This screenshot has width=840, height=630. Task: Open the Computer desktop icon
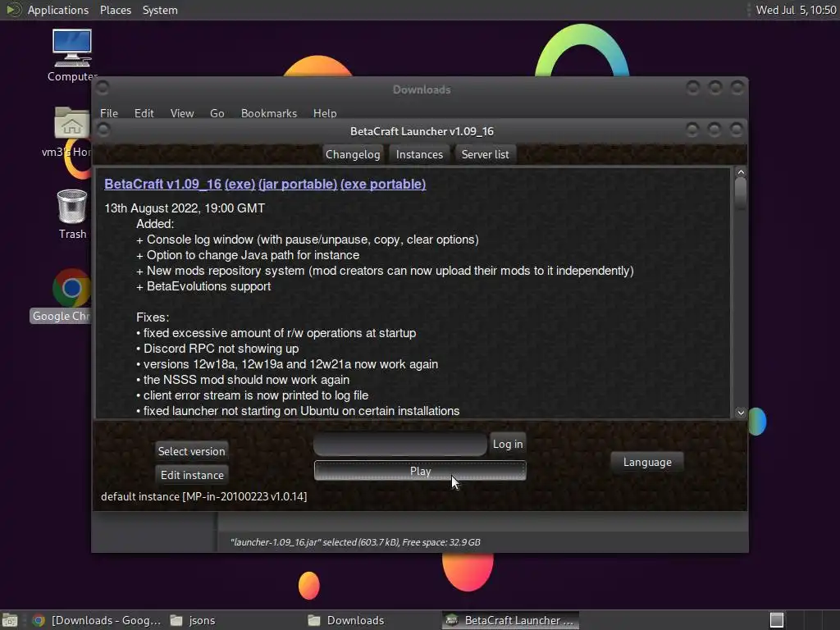pos(72,48)
